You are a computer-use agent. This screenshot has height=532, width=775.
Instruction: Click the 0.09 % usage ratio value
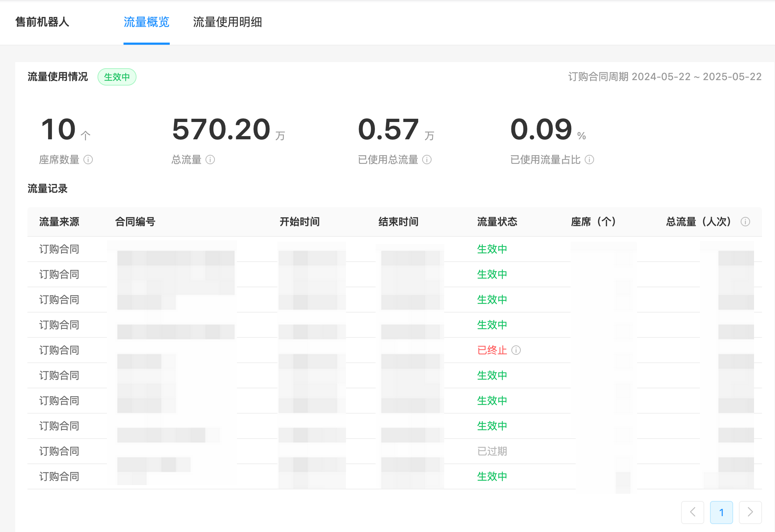point(548,129)
